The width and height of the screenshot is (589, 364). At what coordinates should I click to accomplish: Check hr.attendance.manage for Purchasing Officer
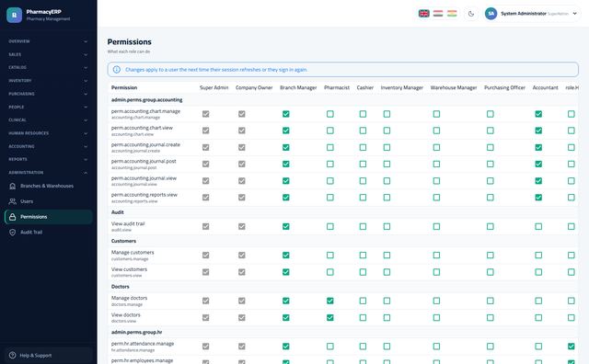(x=491, y=347)
